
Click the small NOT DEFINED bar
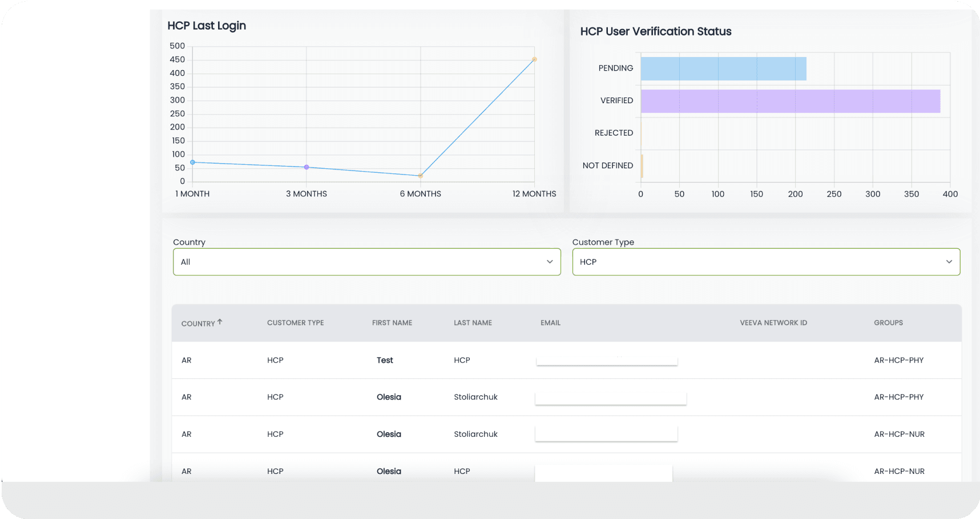[642, 166]
